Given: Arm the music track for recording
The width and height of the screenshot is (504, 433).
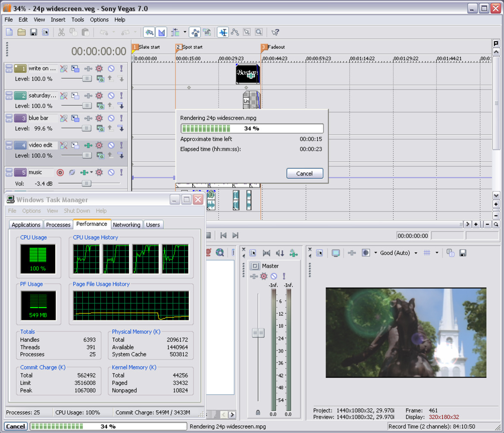Looking at the screenshot, I should [x=60, y=172].
